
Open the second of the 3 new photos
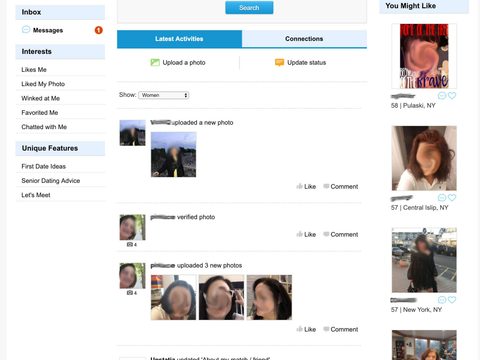(x=221, y=297)
